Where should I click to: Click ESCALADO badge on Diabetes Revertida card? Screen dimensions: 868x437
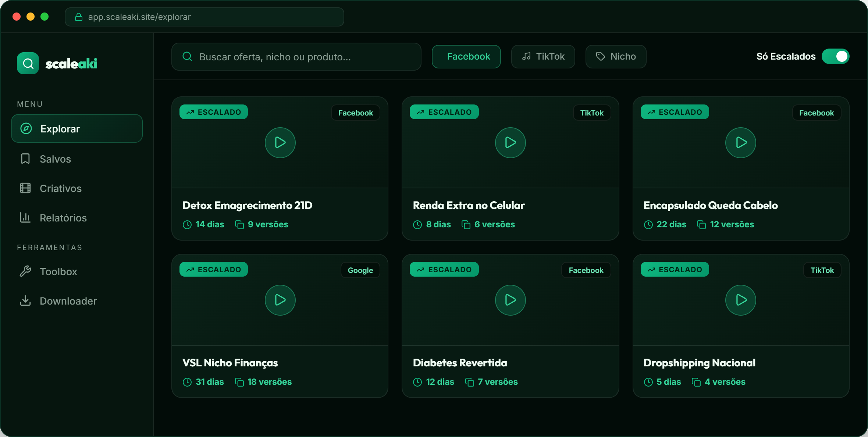pos(444,269)
